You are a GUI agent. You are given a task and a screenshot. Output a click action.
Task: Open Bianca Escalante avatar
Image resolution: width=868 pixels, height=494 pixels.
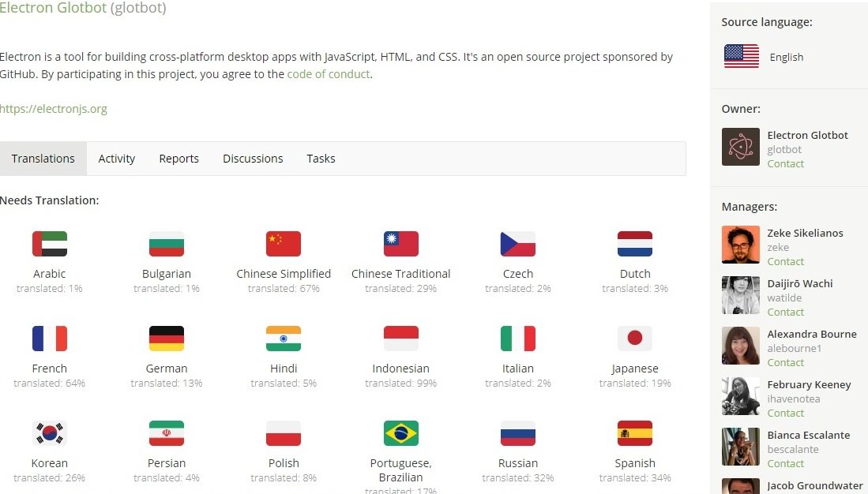click(741, 447)
